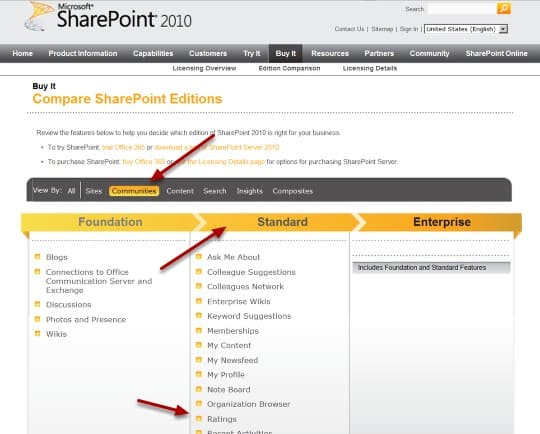Filter features by Insights
The height and width of the screenshot is (434, 540).
[250, 191]
